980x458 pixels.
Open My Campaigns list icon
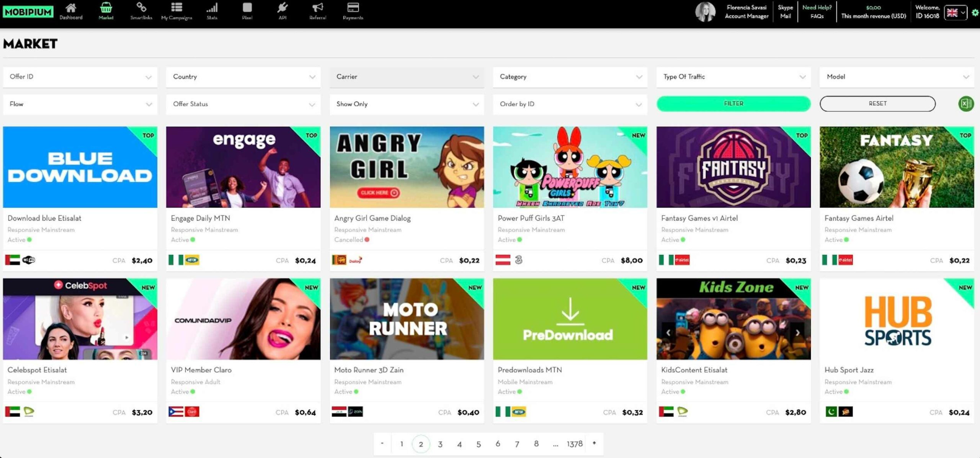(x=176, y=8)
